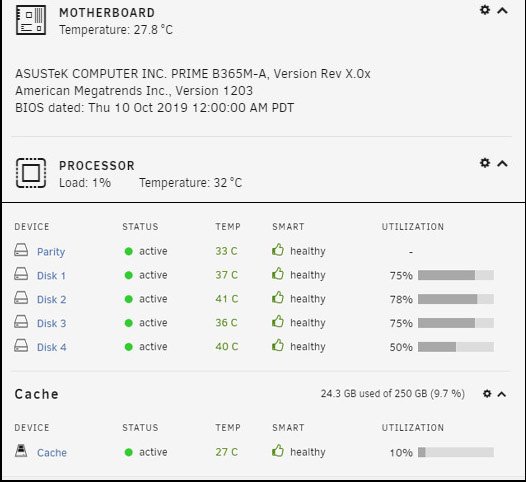Click Disk 2 healthy thumbs-up icon
Viewport: 526px width, 482px height.
[278, 298]
